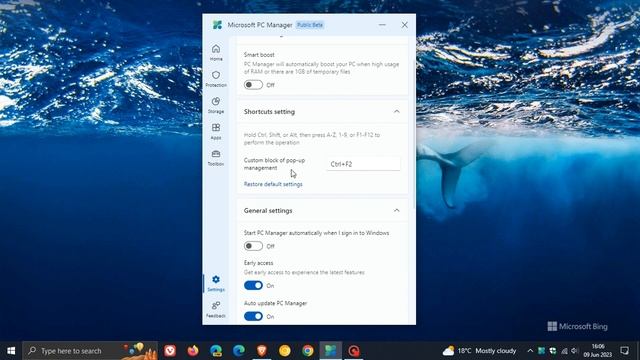This screenshot has height=360, width=640.
Task: Click the 'Microsoft PC Manager' title text
Action: pyautogui.click(x=260, y=25)
